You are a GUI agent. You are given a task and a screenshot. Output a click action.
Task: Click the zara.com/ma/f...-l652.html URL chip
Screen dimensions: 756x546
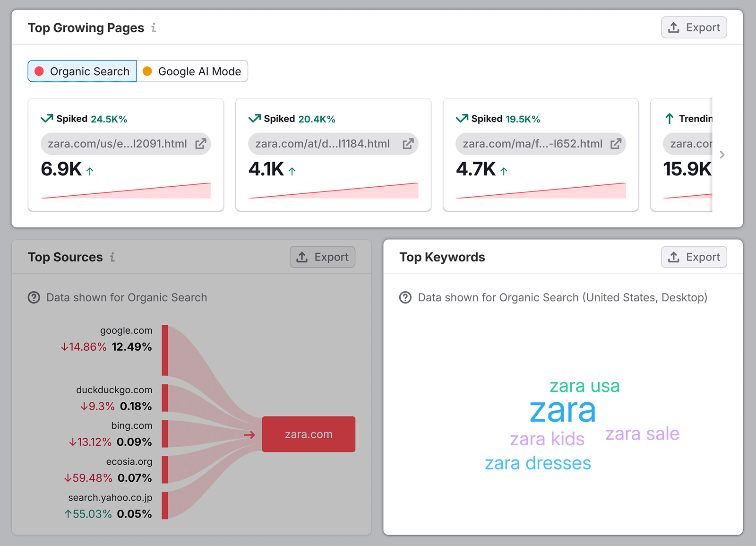pyautogui.click(x=541, y=144)
